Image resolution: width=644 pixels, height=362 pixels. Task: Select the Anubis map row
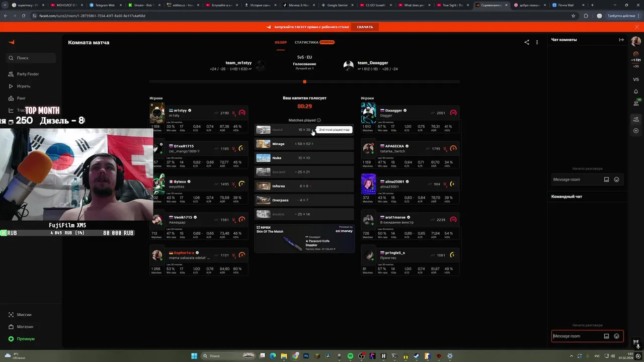point(304,214)
